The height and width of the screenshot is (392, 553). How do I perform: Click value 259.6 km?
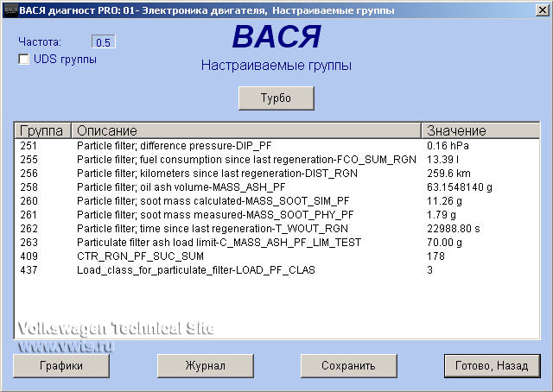(449, 173)
